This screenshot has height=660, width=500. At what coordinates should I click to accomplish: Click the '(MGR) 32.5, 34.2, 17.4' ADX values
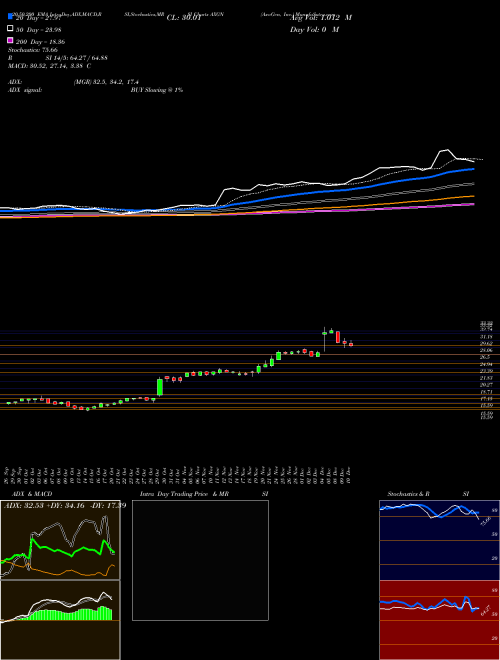[106, 82]
